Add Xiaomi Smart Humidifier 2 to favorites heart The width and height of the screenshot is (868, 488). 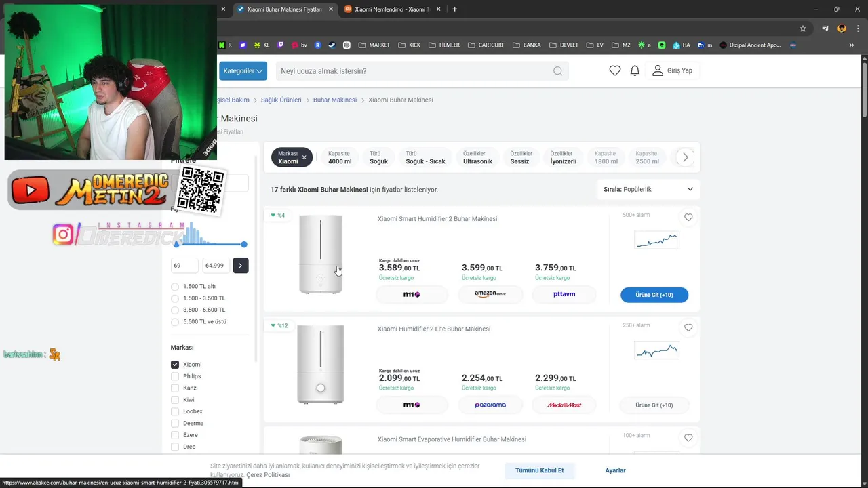[688, 218]
